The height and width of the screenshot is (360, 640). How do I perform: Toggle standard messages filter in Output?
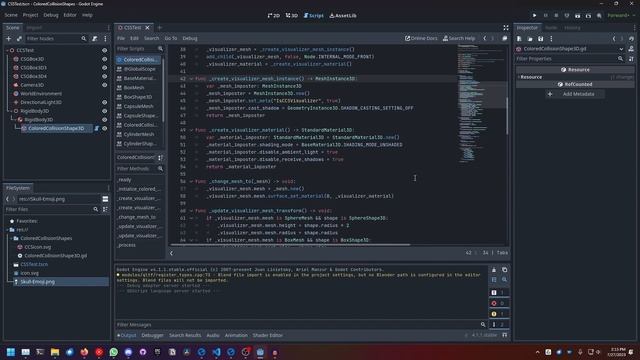pyautogui.click(x=498, y=293)
